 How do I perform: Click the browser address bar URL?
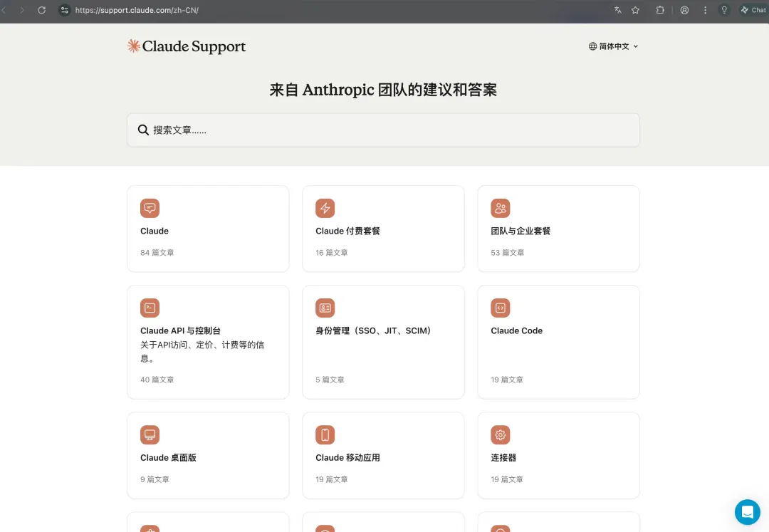(x=137, y=10)
